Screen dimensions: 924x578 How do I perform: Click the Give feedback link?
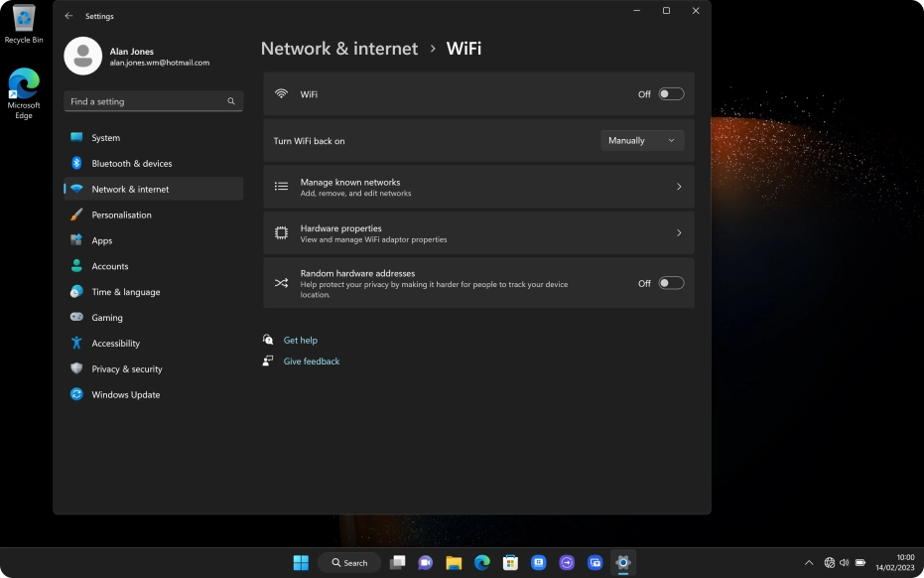click(312, 361)
